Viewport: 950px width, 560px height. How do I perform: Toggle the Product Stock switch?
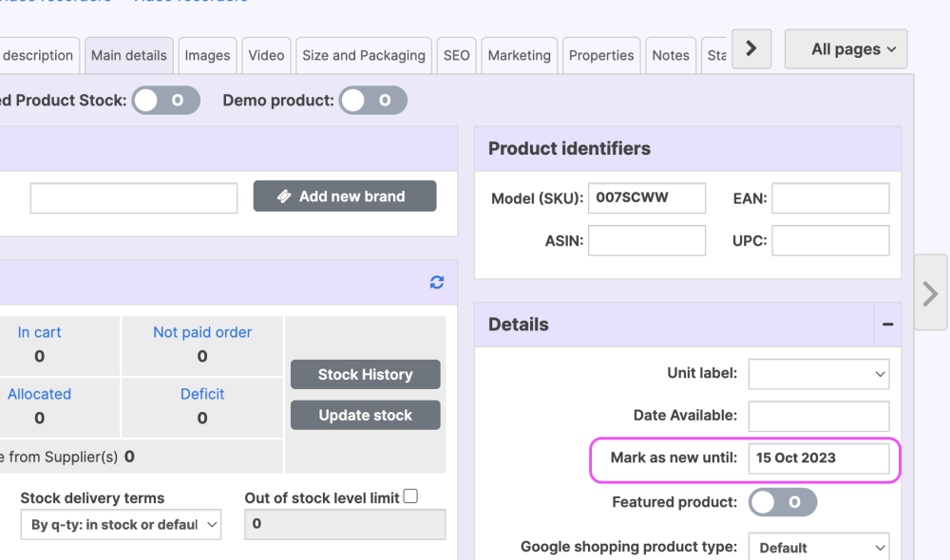pos(166,101)
